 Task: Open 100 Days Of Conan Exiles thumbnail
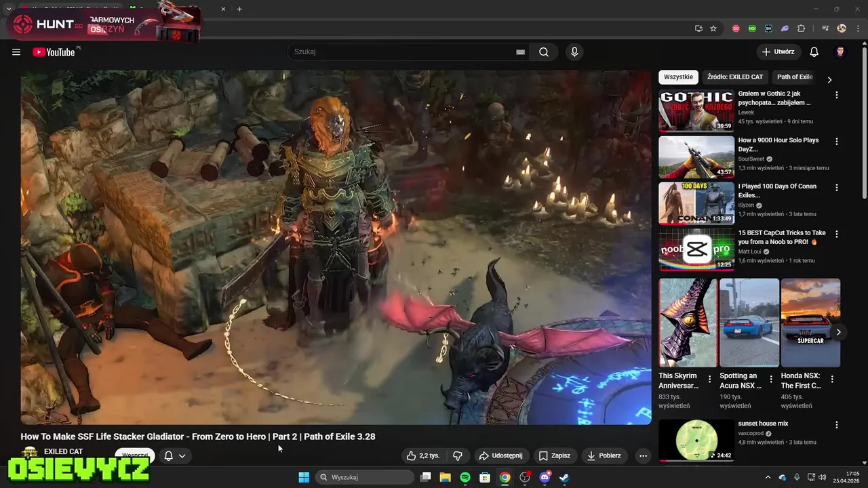[696, 203]
